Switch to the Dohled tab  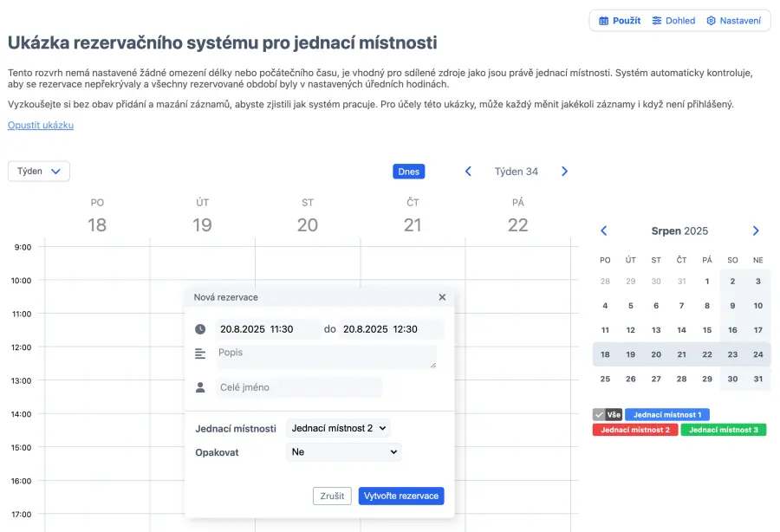pos(673,21)
